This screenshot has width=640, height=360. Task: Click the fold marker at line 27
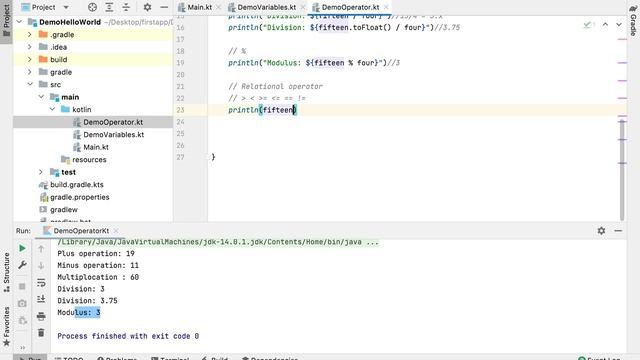tap(209, 157)
